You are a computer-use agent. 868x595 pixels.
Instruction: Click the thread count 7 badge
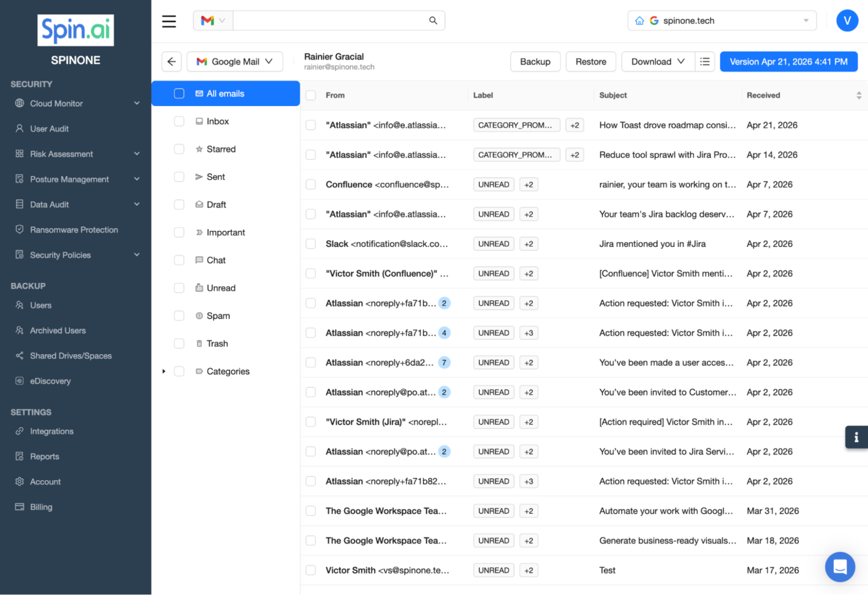(444, 363)
